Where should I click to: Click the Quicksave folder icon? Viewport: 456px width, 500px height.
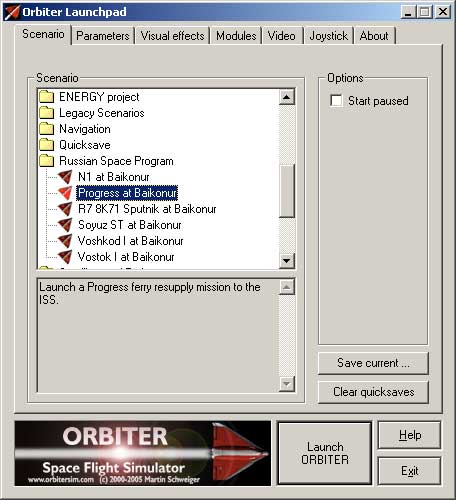pyautogui.click(x=46, y=145)
